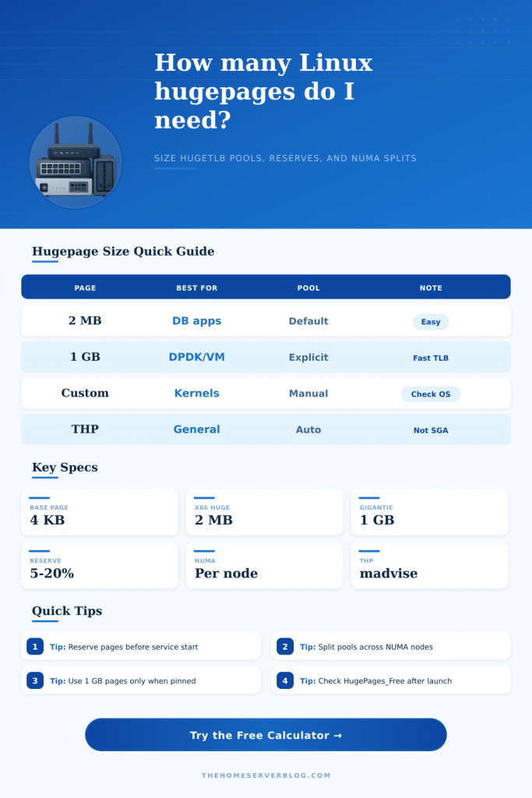This screenshot has height=798, width=532.
Task: Click the Try the Free Calculator button
Action: point(266,734)
